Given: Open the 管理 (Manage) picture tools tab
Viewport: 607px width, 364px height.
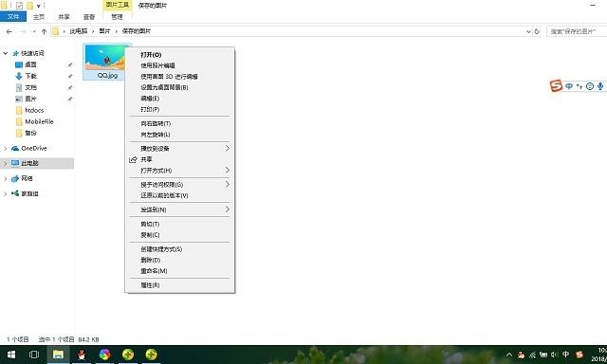Looking at the screenshot, I should point(117,17).
